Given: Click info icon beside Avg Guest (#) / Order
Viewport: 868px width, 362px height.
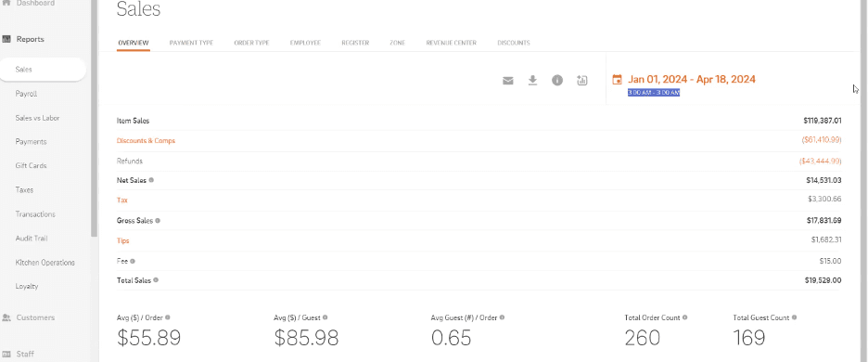Looking at the screenshot, I should [x=502, y=317].
